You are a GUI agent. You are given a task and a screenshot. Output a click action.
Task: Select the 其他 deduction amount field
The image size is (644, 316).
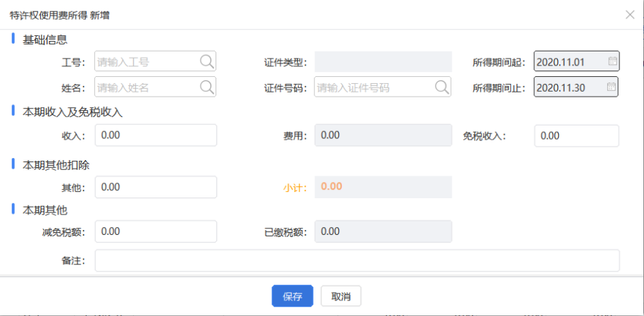(x=156, y=187)
